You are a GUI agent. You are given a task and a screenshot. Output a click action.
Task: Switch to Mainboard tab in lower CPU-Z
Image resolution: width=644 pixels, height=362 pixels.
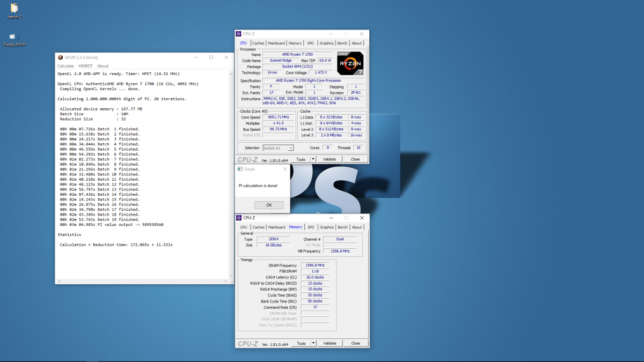[276, 227]
